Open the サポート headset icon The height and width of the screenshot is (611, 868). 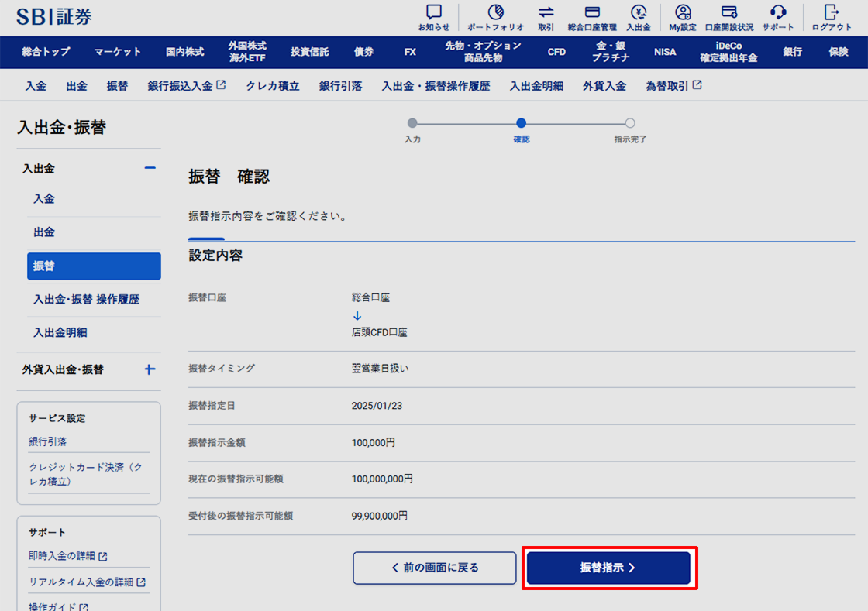777,13
